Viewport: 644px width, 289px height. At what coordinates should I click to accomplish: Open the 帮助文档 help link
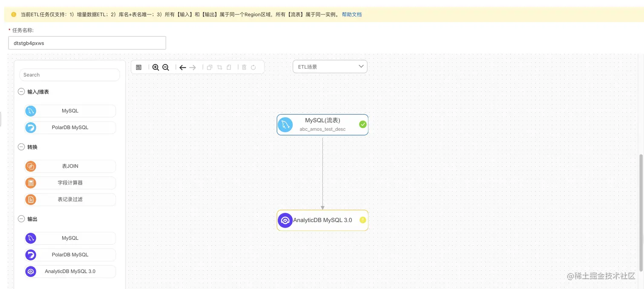(352, 14)
